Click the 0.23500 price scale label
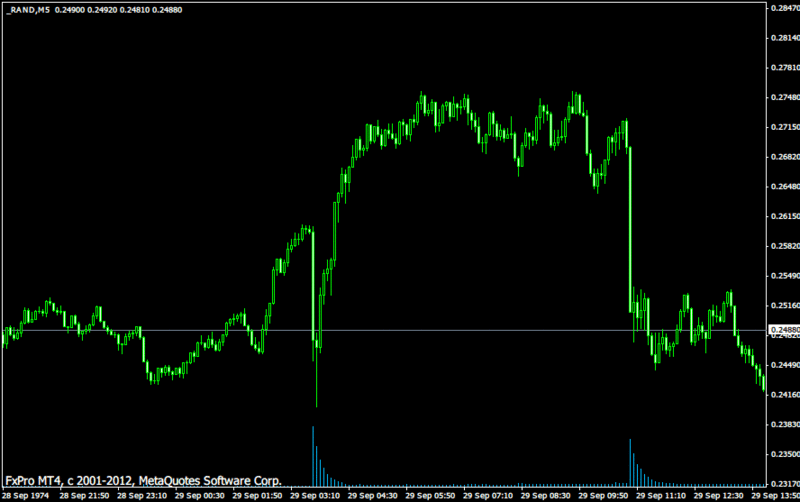This screenshot has height=502, width=800. (785, 454)
